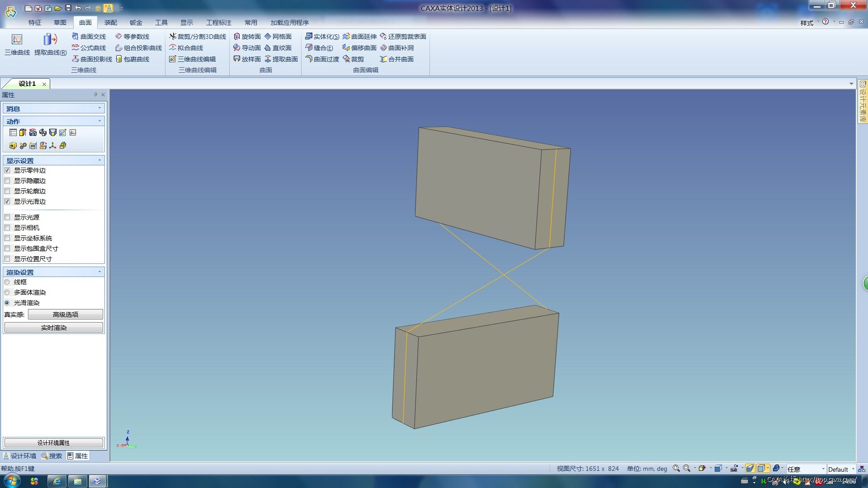The image size is (868, 488).
Task: Select the 网格面 surface tool
Action: (278, 37)
